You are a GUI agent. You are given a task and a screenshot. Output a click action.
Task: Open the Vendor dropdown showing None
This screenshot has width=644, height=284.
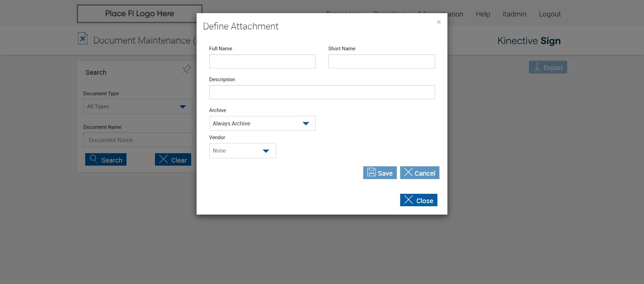tap(243, 151)
